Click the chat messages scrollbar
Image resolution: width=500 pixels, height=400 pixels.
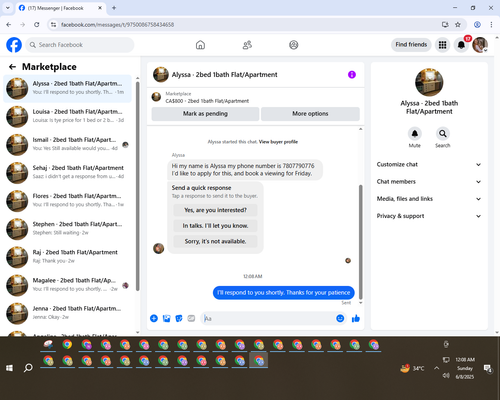[x=360, y=242]
